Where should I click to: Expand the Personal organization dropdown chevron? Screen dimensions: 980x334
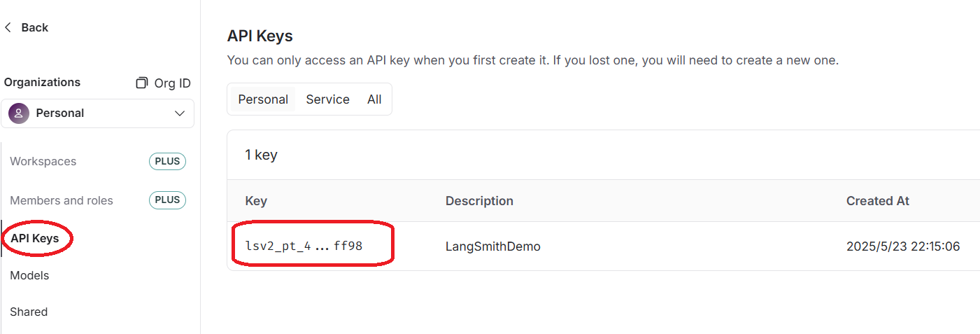(180, 113)
